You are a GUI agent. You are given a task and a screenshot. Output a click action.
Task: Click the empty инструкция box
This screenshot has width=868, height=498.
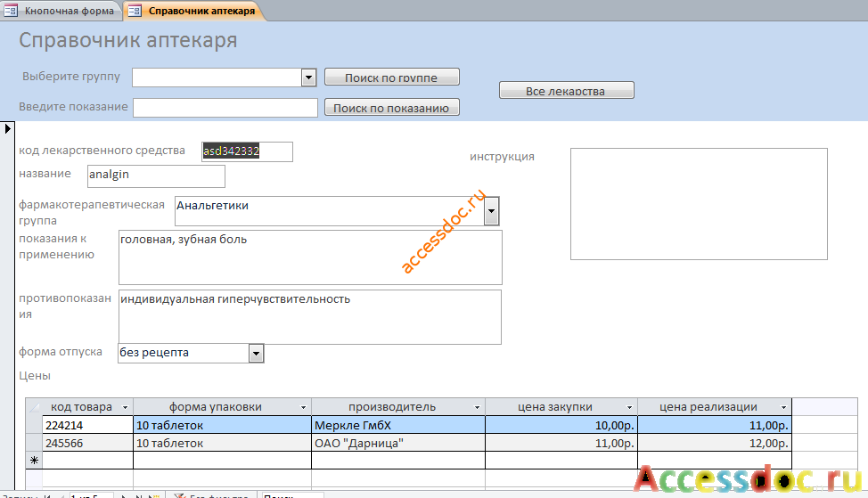pyautogui.click(x=699, y=204)
